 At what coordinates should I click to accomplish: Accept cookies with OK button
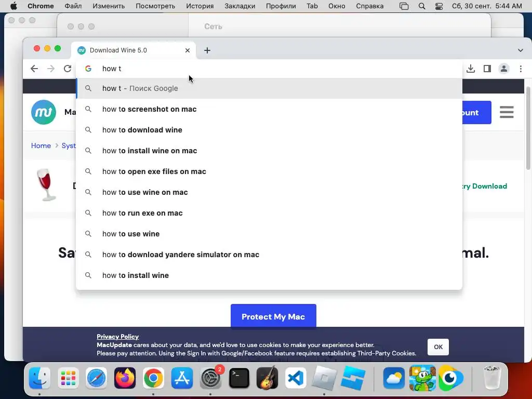tap(438, 347)
